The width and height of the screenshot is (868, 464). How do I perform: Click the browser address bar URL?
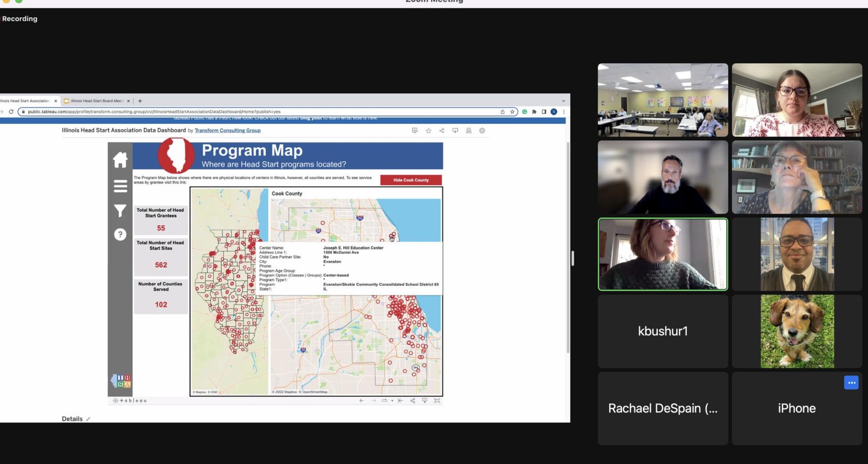click(x=154, y=112)
